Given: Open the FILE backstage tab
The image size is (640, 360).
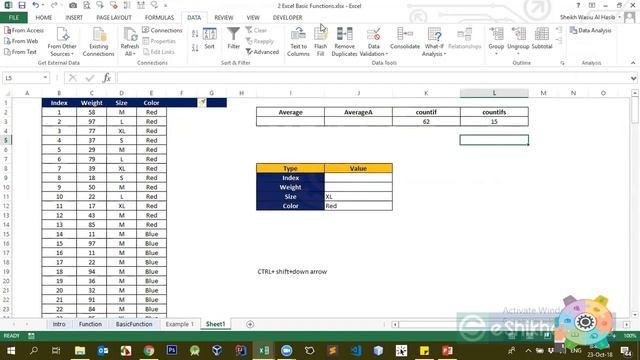Looking at the screenshot, I should click(x=13, y=18).
